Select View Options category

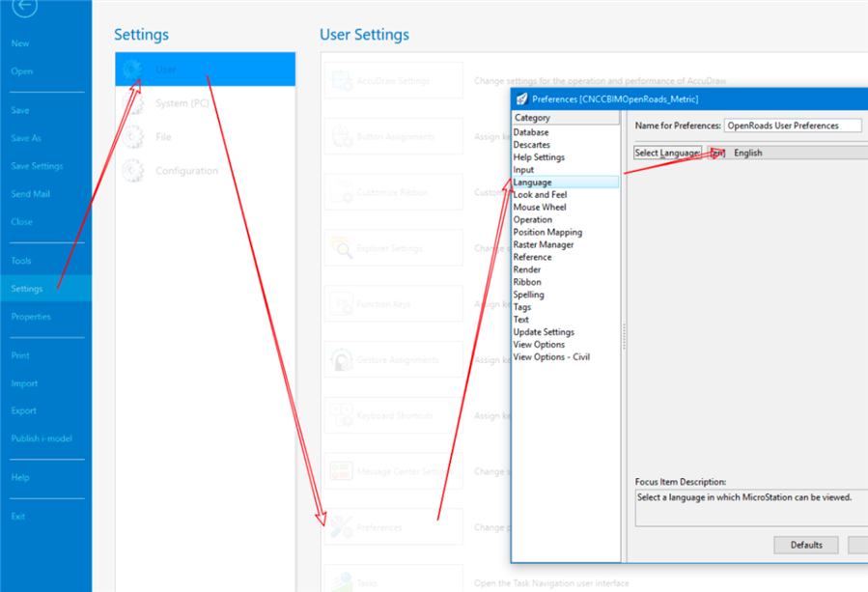coord(539,345)
